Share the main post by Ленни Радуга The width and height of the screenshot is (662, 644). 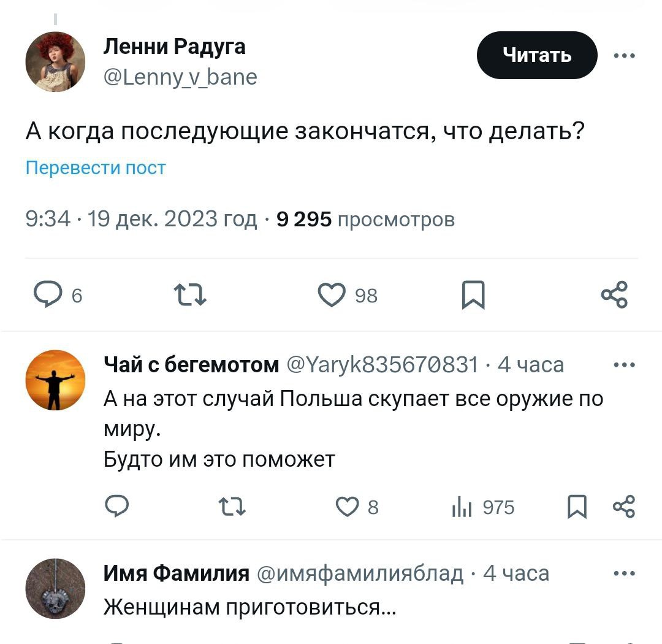pos(614,295)
